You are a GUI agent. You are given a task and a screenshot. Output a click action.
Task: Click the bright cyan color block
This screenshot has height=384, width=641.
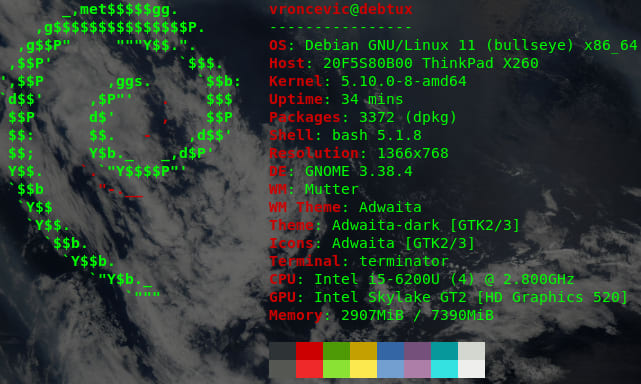(444, 369)
